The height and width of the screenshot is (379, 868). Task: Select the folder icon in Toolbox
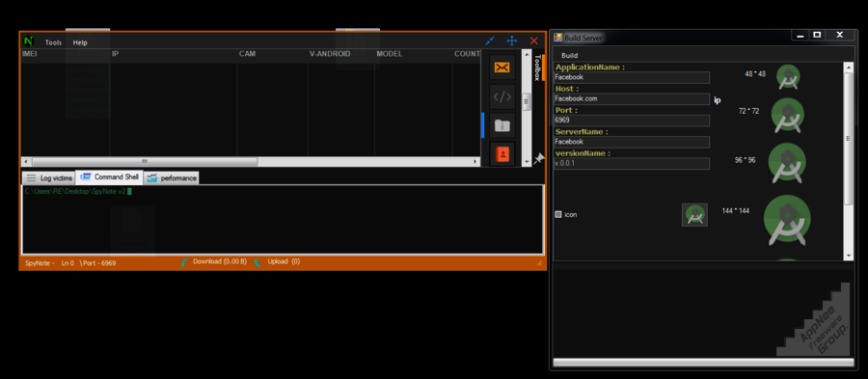[x=502, y=125]
